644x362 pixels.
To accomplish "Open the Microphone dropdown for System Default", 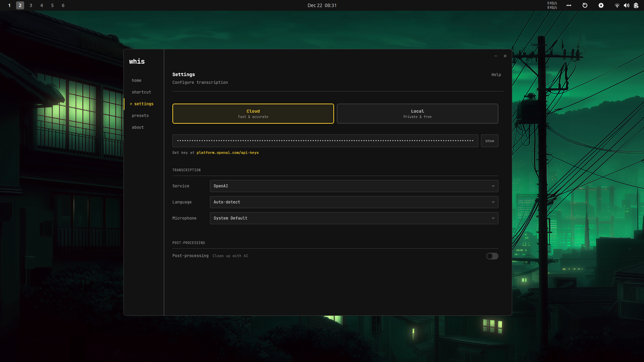I will [x=354, y=218].
